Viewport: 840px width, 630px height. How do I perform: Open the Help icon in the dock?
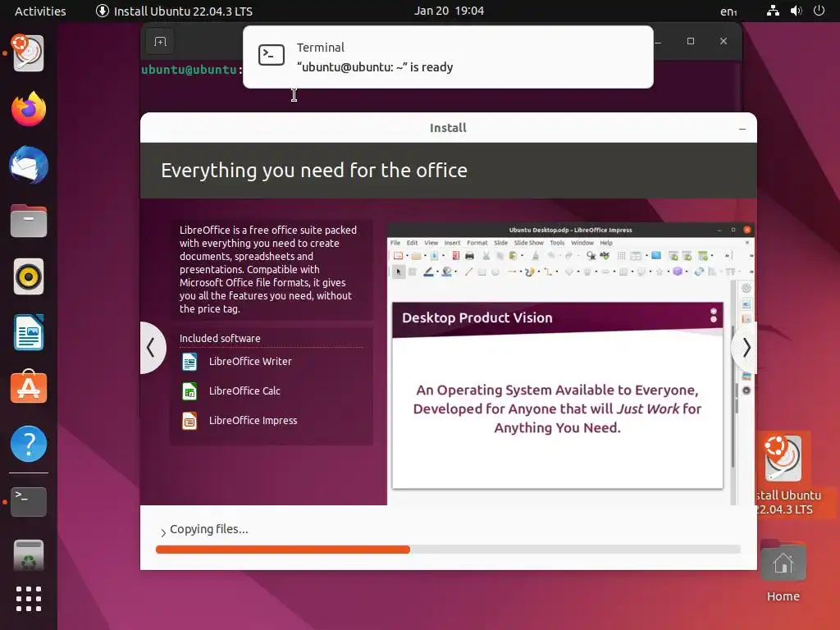(29, 444)
